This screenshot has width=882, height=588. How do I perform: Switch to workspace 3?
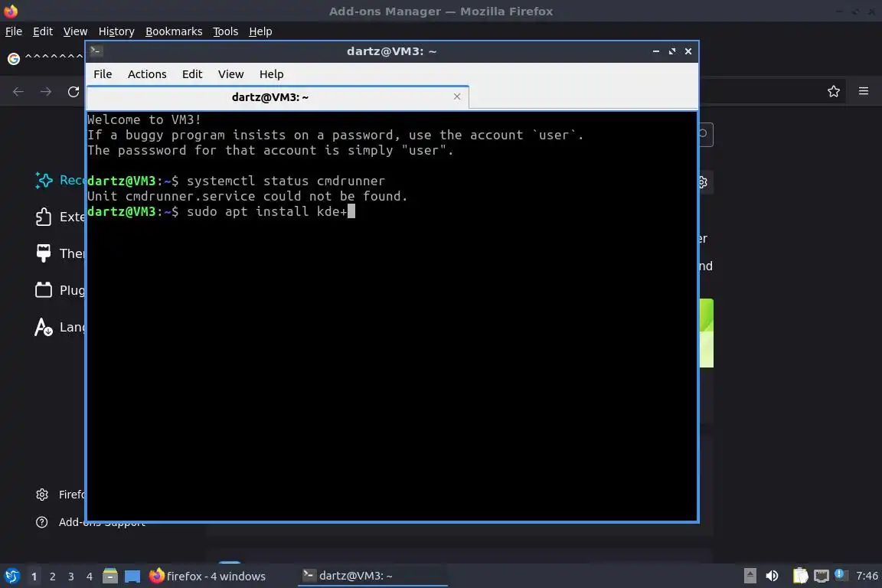71,577
